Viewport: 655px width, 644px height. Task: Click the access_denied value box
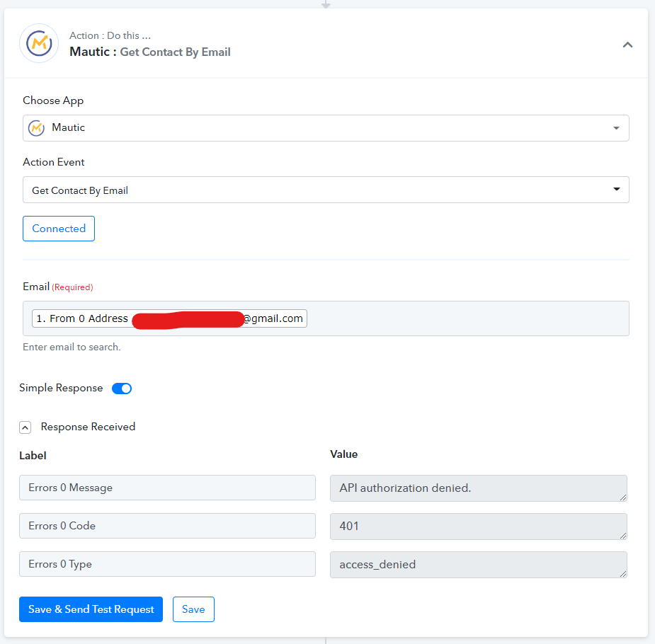[x=478, y=565]
